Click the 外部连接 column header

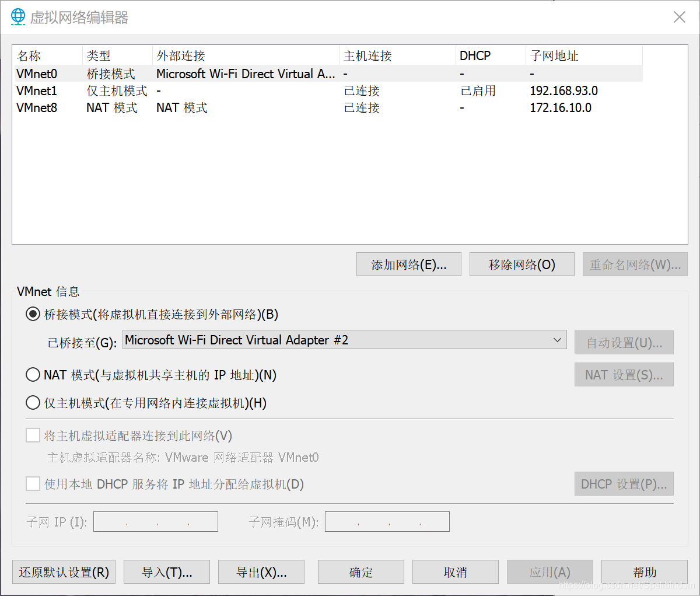click(x=246, y=55)
